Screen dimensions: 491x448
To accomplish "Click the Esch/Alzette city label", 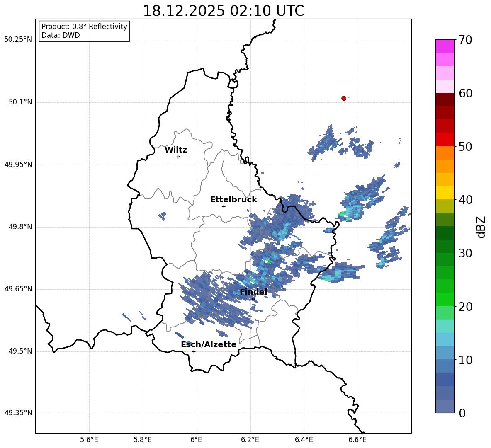I will 209,344.
